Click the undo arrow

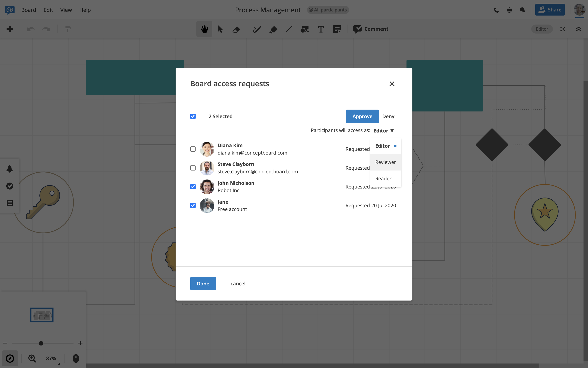[31, 29]
